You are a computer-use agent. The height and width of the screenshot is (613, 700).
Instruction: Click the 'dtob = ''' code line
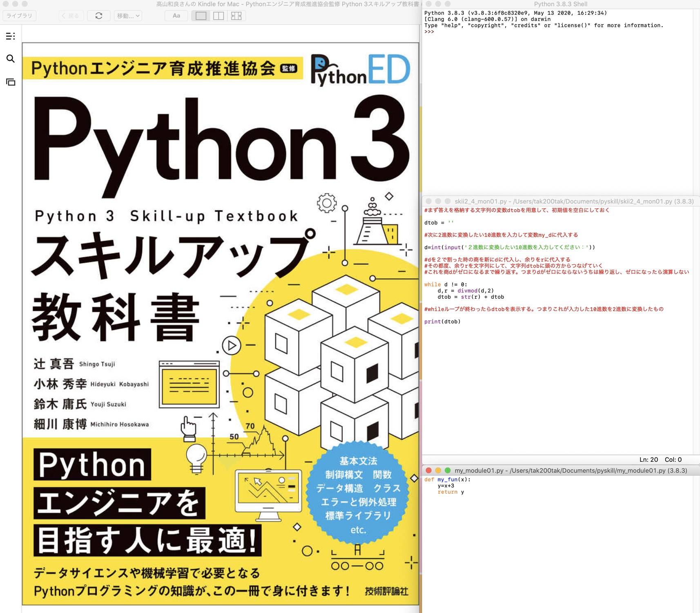point(439,223)
